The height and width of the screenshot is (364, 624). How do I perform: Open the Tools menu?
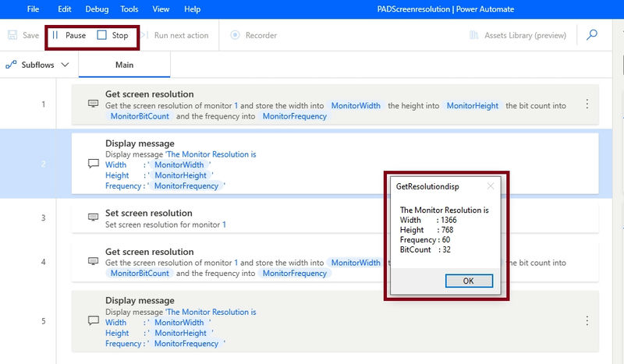pos(129,9)
